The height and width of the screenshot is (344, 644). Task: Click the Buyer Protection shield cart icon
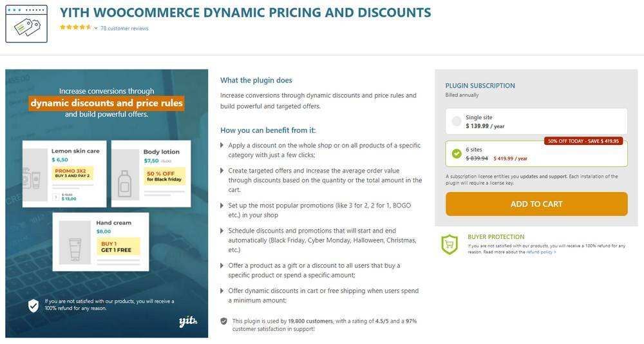coord(450,244)
